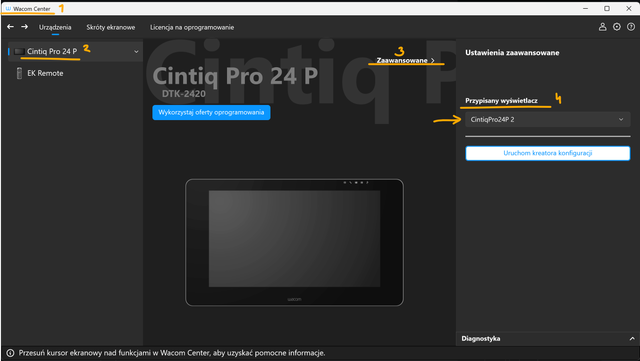
Task: Open the settings gear icon
Action: click(x=617, y=27)
